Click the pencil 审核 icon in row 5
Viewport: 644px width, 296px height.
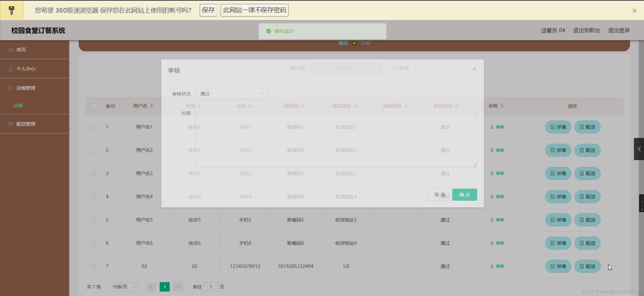coord(492,220)
